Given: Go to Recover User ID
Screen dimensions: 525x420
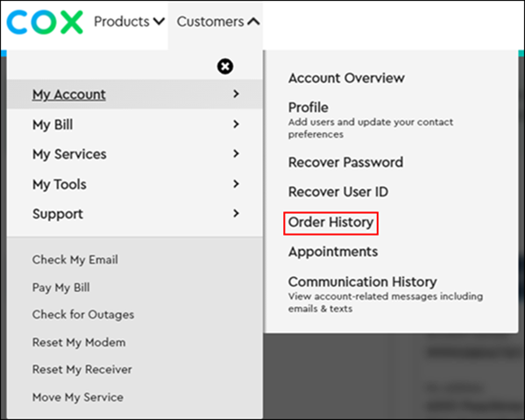Looking at the screenshot, I should pos(338,192).
